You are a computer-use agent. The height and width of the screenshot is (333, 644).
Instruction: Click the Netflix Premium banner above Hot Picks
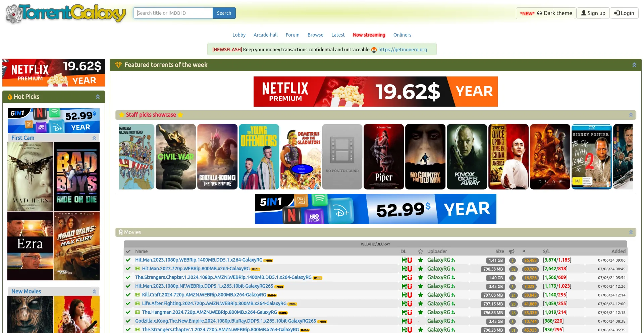click(x=54, y=73)
